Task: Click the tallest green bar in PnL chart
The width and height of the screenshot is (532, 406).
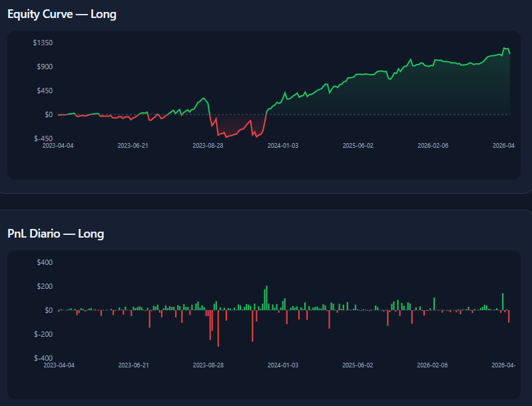Action: pos(267,298)
